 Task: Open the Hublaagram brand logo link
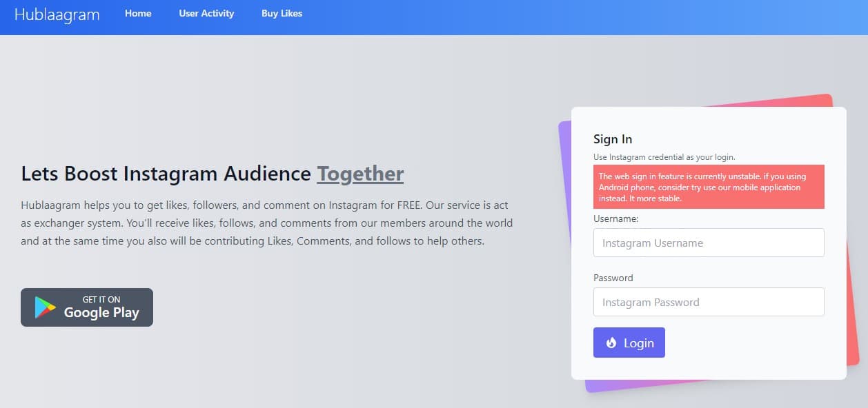point(57,14)
